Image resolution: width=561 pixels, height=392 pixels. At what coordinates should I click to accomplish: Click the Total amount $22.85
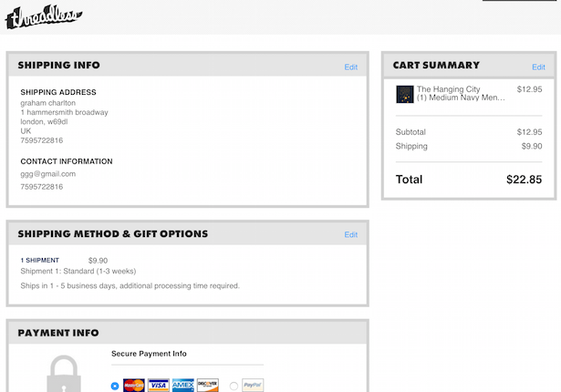pos(524,180)
